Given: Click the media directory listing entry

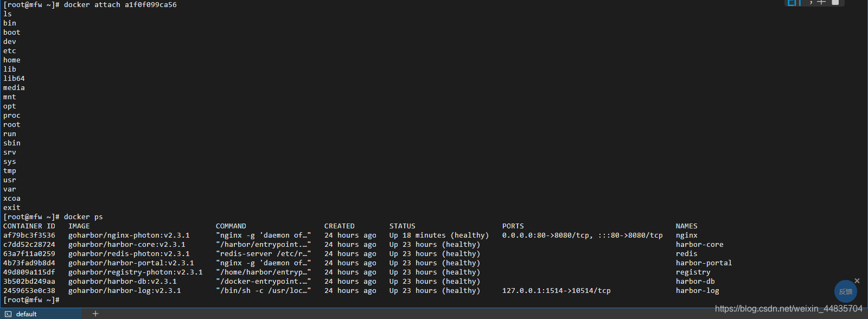Looking at the screenshot, I should pos(14,88).
